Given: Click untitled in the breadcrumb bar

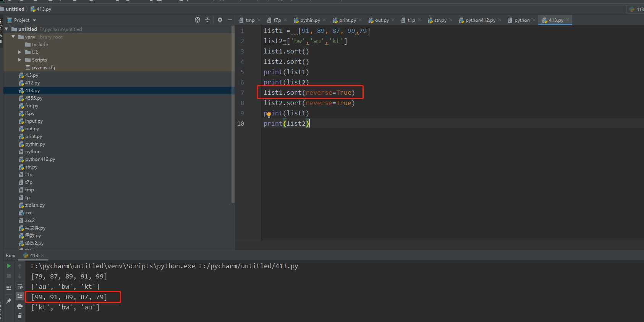Looking at the screenshot, I should [15, 9].
